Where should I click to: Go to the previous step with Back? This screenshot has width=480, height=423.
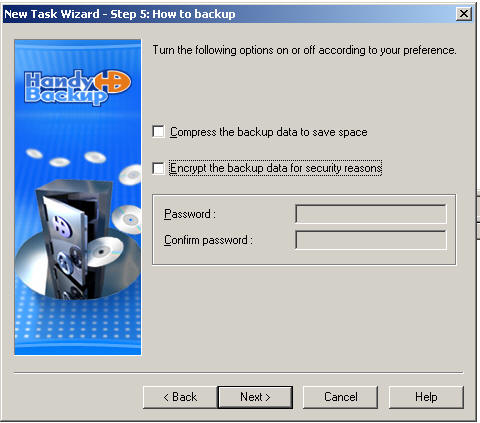click(180, 397)
